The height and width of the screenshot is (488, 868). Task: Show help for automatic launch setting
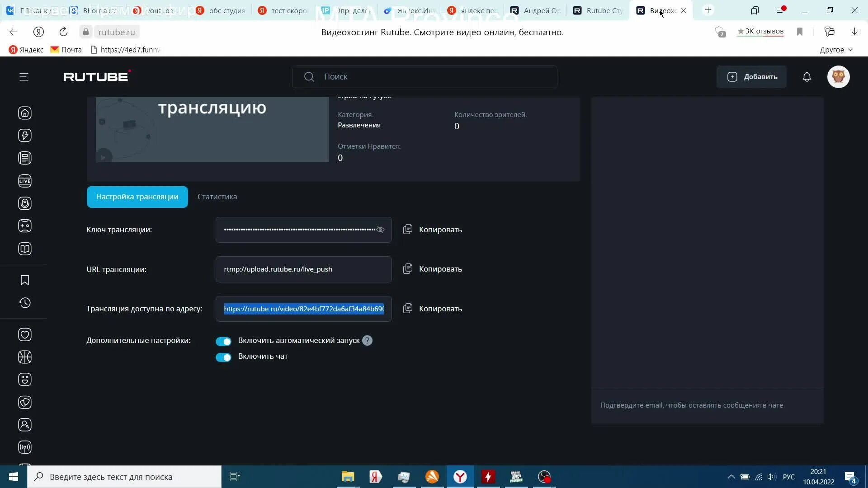coord(368,341)
